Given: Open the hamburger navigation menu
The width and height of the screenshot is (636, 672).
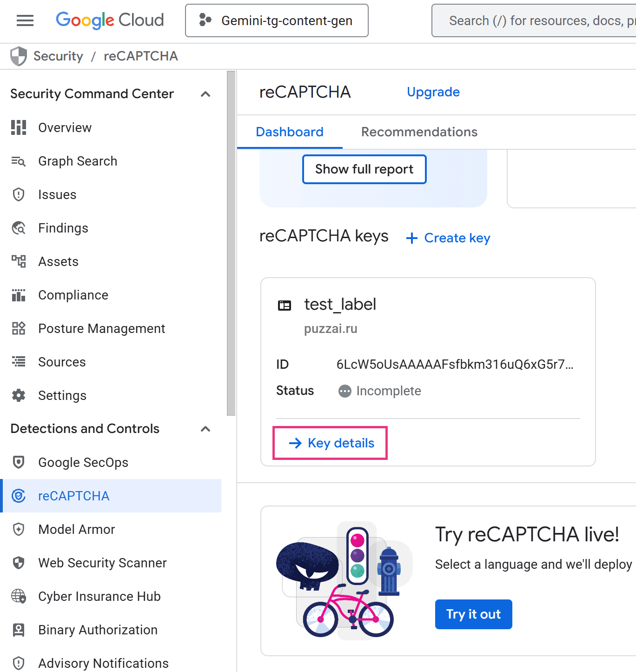Looking at the screenshot, I should pyautogui.click(x=25, y=20).
